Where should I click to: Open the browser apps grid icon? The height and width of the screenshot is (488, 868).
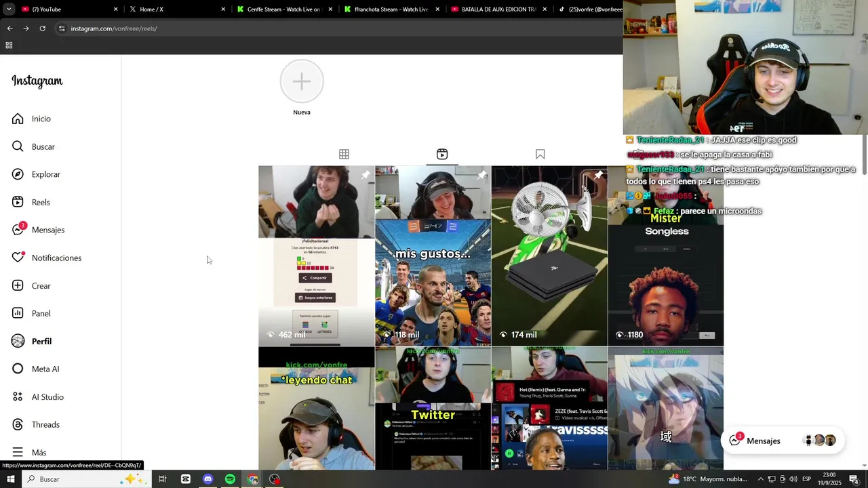pos(9,45)
